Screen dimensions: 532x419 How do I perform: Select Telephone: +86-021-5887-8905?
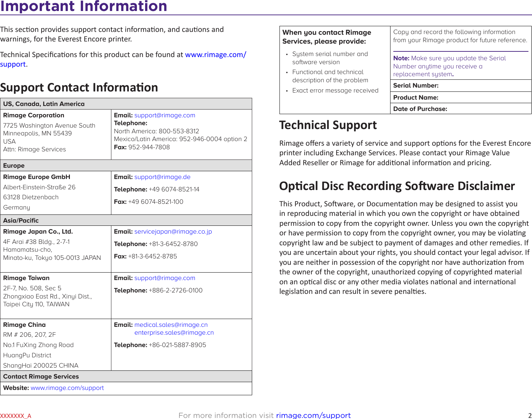coord(160,345)
